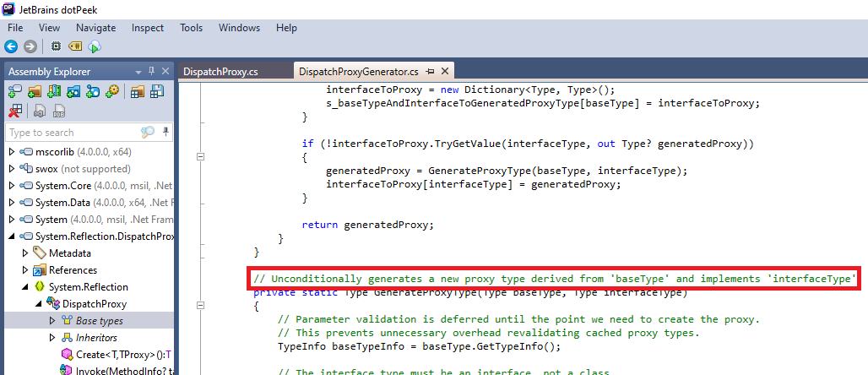Image resolution: width=868 pixels, height=375 pixels.
Task: Collapse the System.Reflection.DispatchProxy assembly node
Action: click(x=12, y=236)
